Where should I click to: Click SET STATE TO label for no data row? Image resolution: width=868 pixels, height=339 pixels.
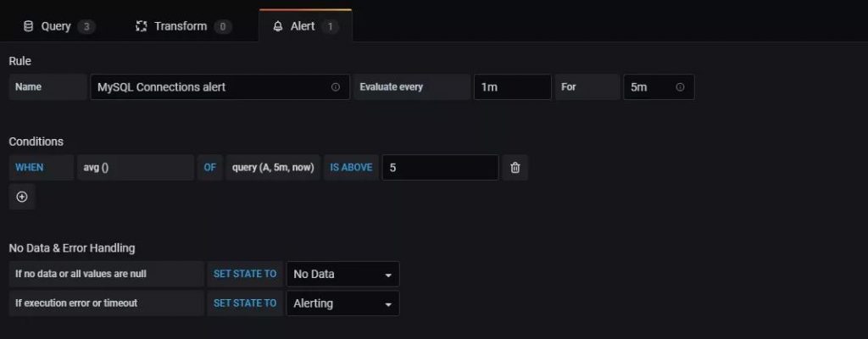245,274
